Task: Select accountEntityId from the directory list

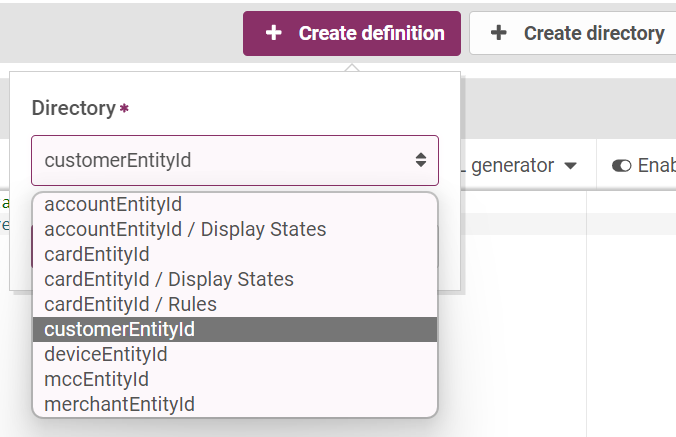Action: pos(113,205)
